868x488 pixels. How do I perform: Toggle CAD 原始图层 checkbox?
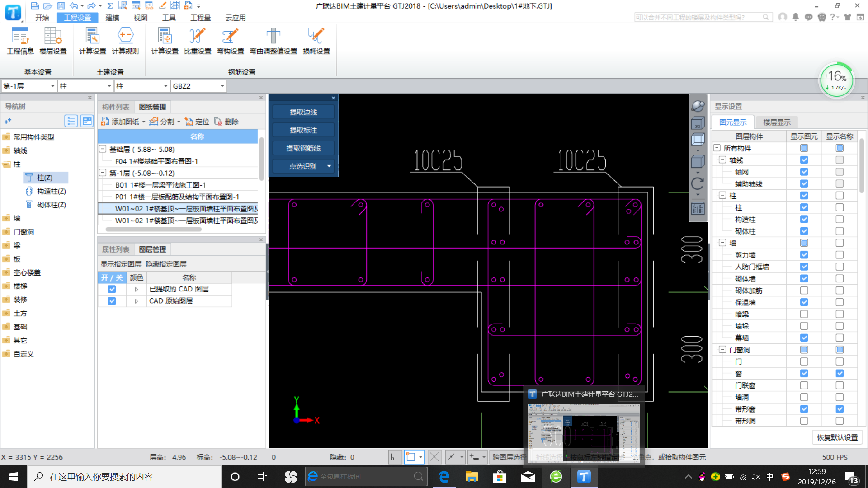112,301
